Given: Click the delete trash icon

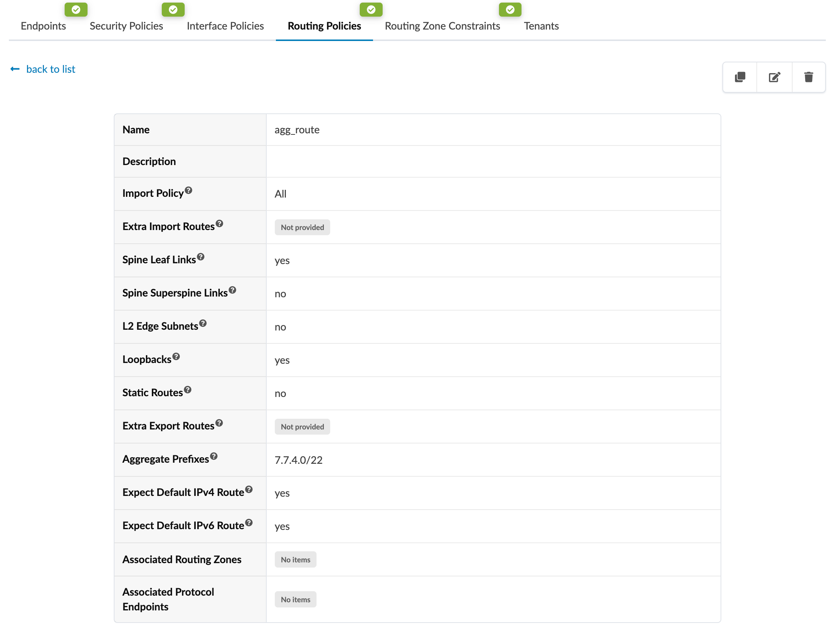Looking at the screenshot, I should [x=808, y=77].
